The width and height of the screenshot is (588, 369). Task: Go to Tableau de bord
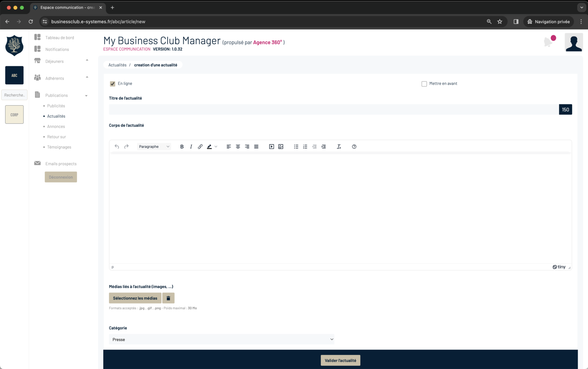pos(60,38)
